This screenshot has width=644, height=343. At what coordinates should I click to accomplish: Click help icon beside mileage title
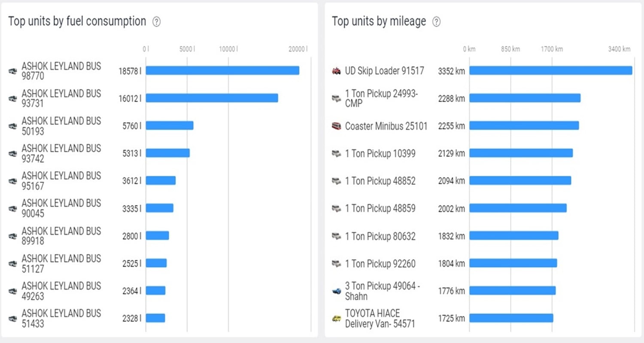coord(436,22)
